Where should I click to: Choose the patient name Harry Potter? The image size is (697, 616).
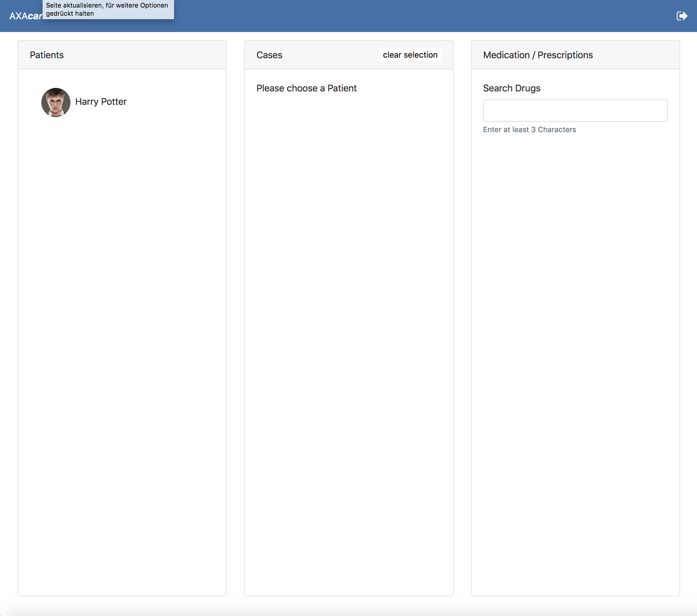tap(101, 102)
